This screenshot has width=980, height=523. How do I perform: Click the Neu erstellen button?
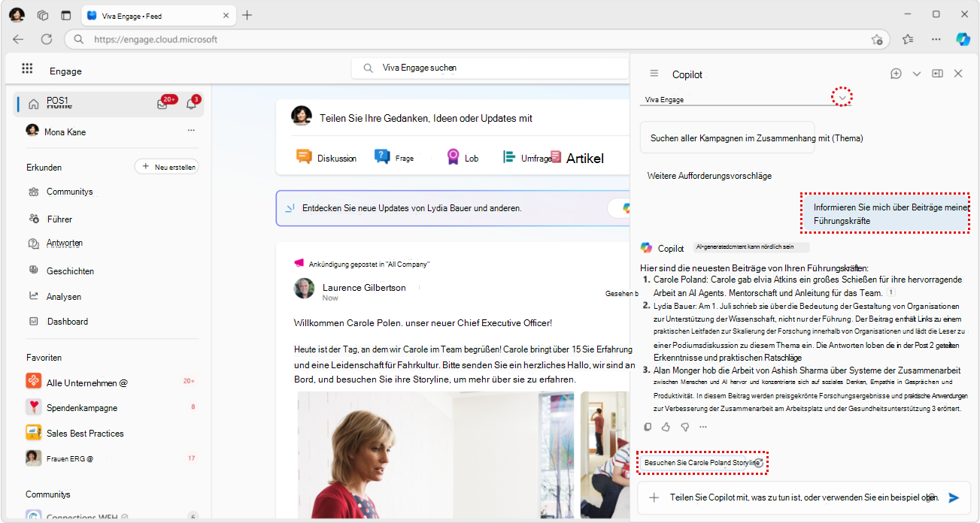(x=167, y=167)
